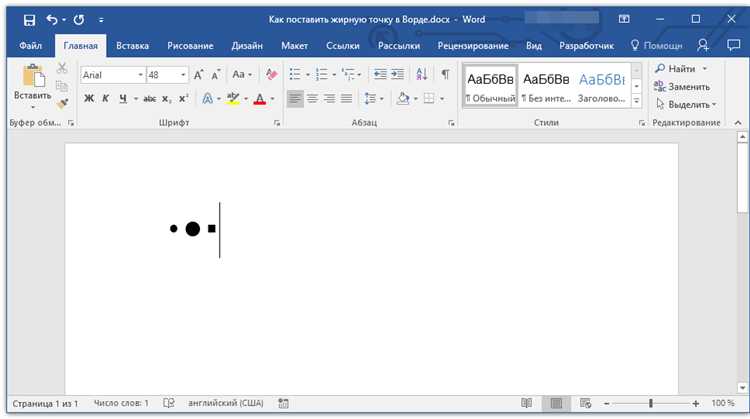
Task: Toggle subscript x₂ formatting
Action: tap(166, 99)
